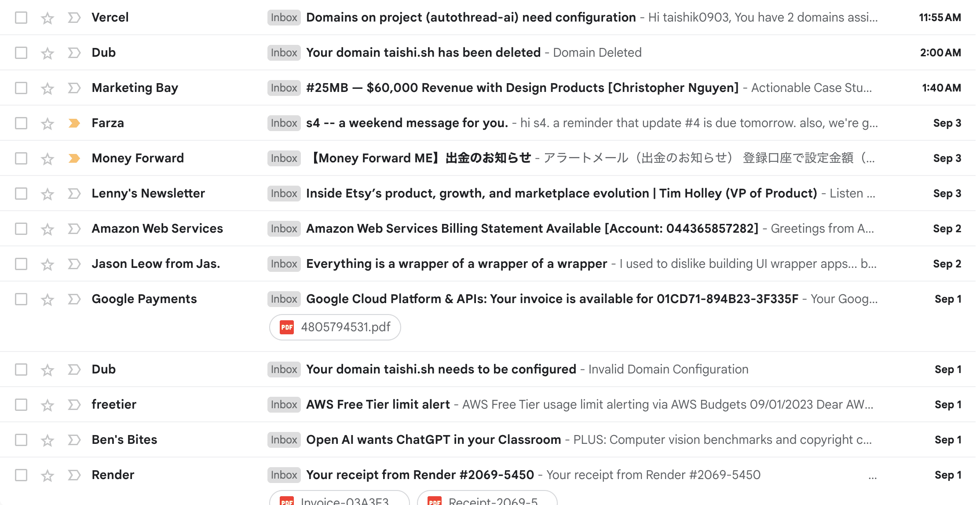Open 'taishi.sh needs to be configured' email
This screenshot has width=980, height=505.
pyautogui.click(x=441, y=370)
